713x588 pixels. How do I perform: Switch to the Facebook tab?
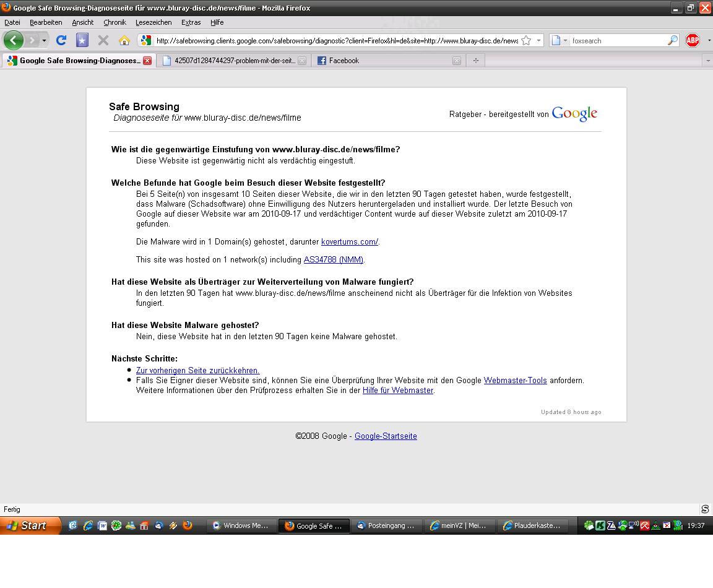389,61
